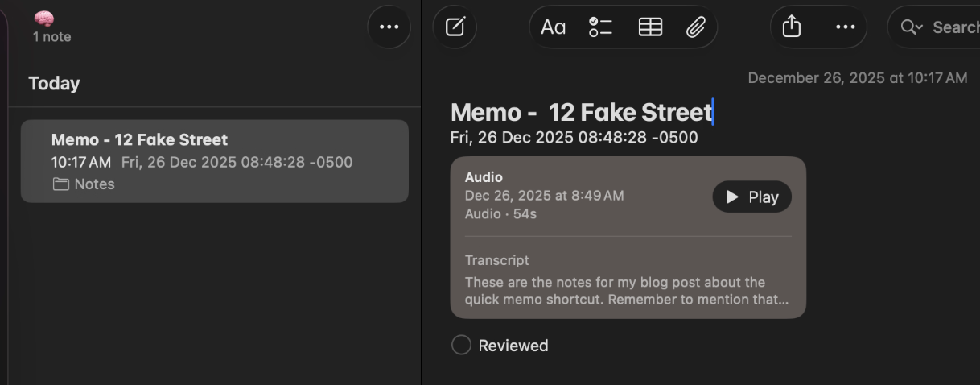Click into the Search field

pos(955,27)
